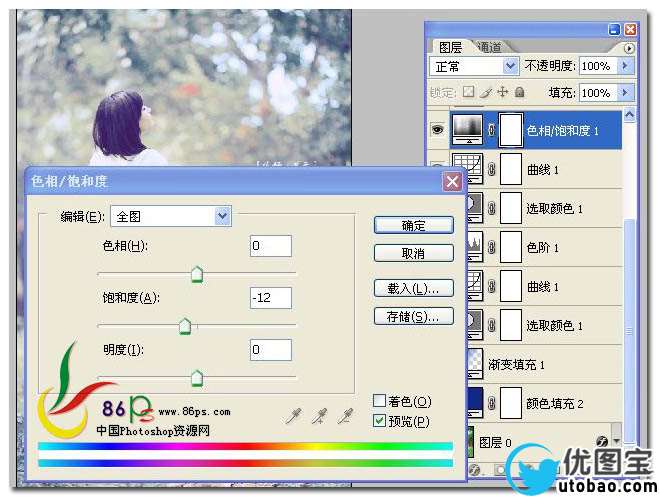Click the 明度 slider handle
This screenshot has width=660, height=500.
(197, 378)
